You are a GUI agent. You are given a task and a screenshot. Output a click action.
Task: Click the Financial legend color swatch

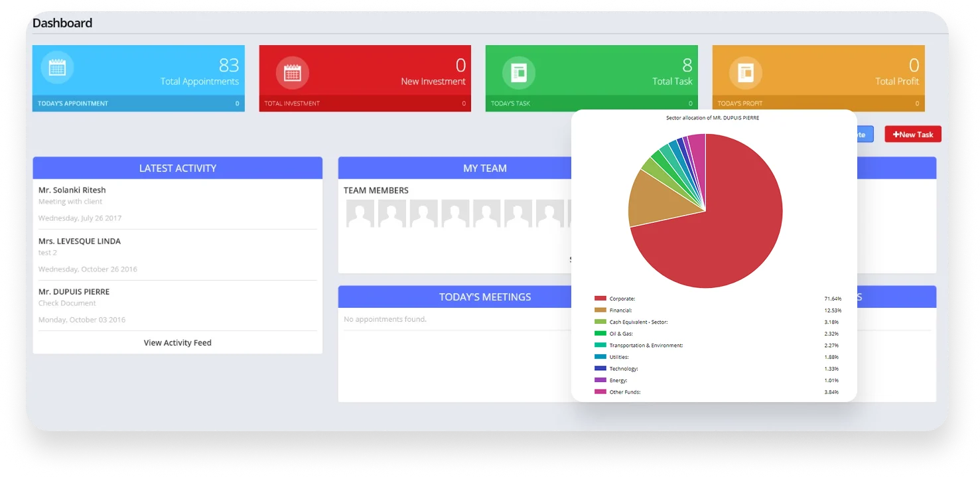coord(600,310)
